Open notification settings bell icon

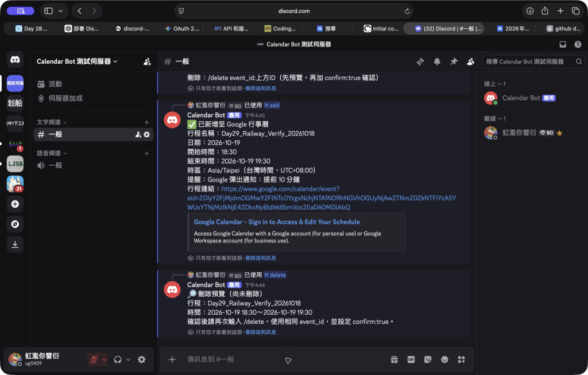[437, 61]
